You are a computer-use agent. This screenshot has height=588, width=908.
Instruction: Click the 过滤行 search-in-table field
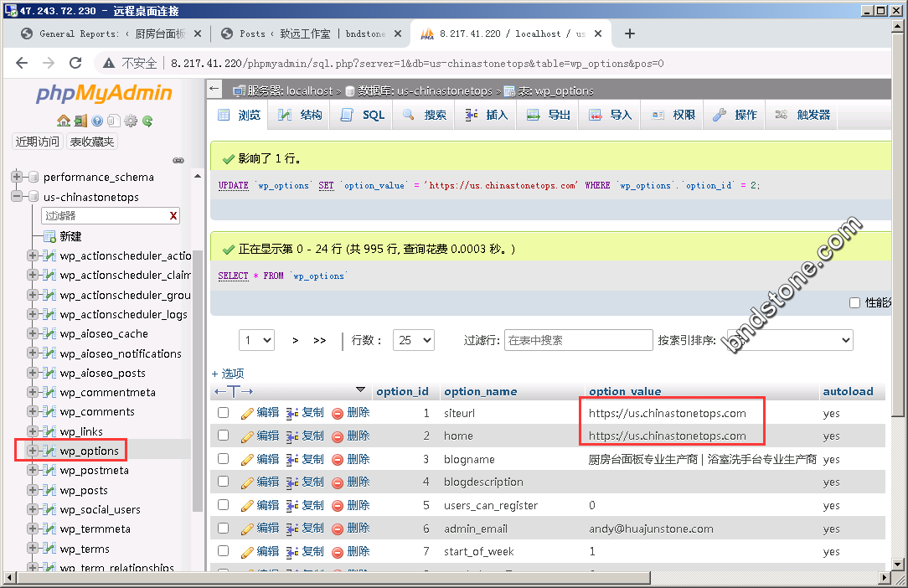pyautogui.click(x=579, y=340)
